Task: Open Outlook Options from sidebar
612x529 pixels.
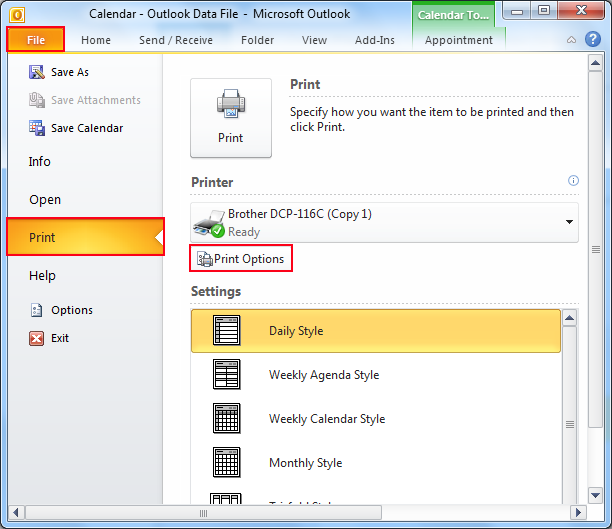Action: [72, 310]
